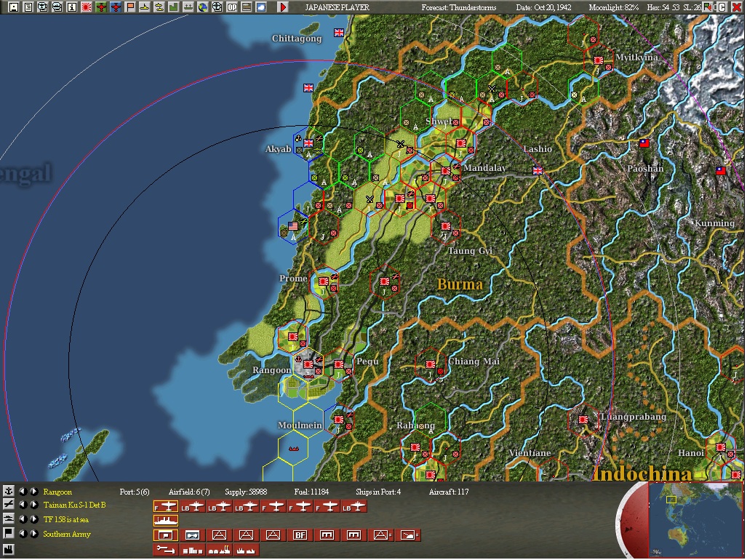Go to previous base before Rangoon
This screenshot has height=560, width=747.
(x=23, y=492)
